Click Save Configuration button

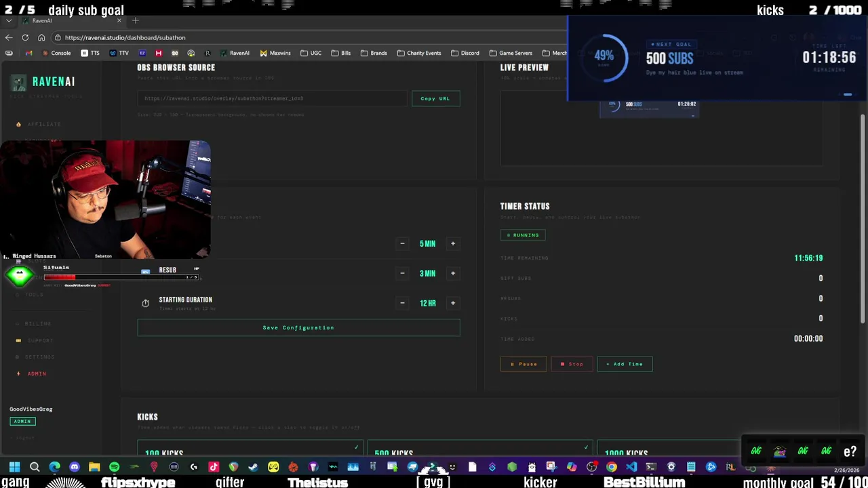coord(298,327)
